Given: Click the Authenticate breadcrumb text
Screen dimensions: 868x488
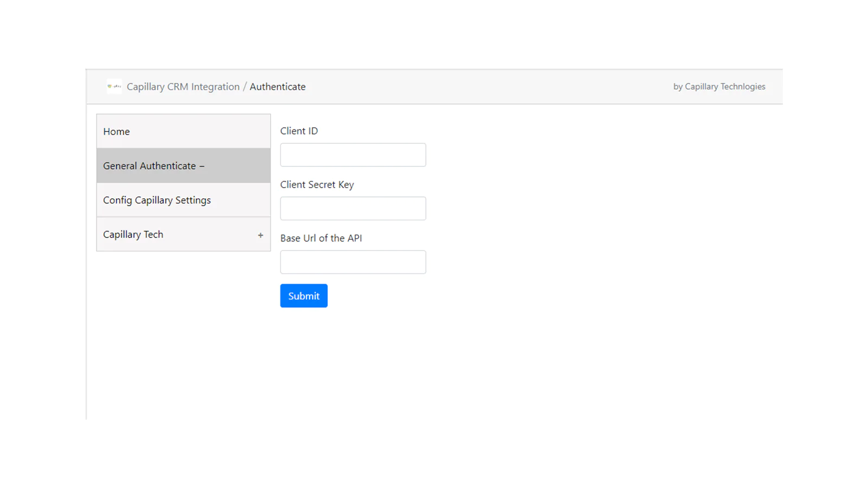Looking at the screenshot, I should pyautogui.click(x=277, y=87).
